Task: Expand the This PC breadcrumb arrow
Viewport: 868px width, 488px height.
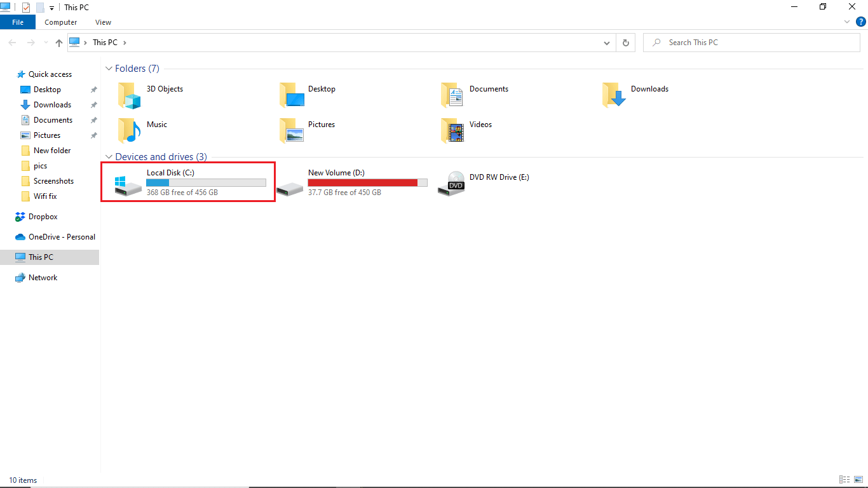Action: (125, 43)
